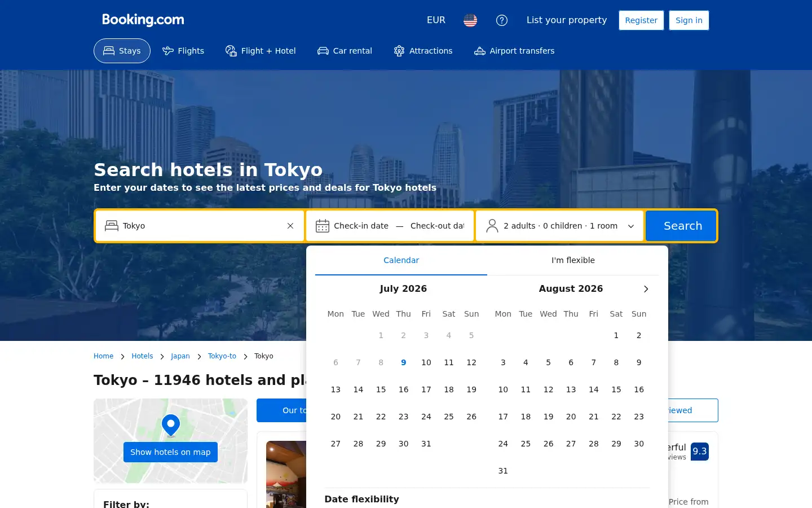Screen dimensions: 812x508
Task: Open the 9.3 review score badge
Action: click(700, 452)
